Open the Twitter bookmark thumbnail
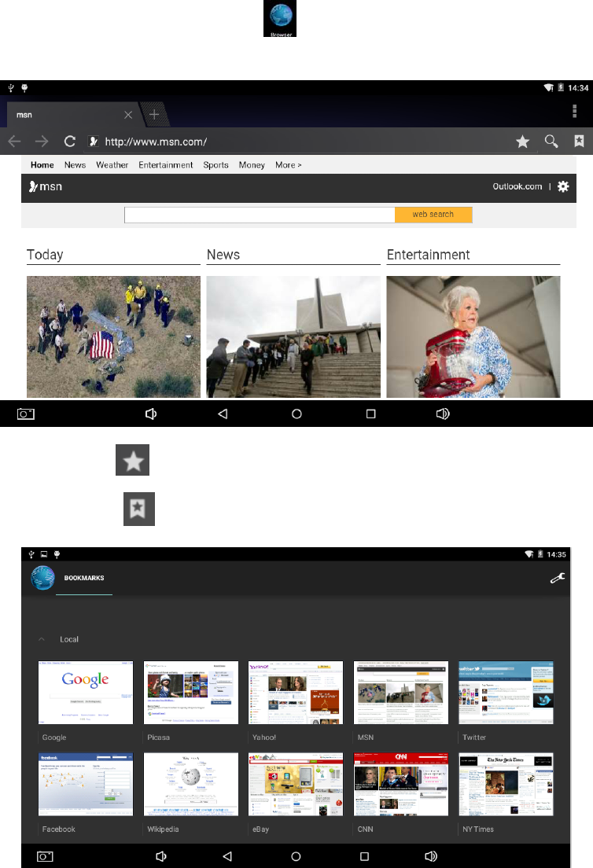The image size is (593, 868). point(506,693)
